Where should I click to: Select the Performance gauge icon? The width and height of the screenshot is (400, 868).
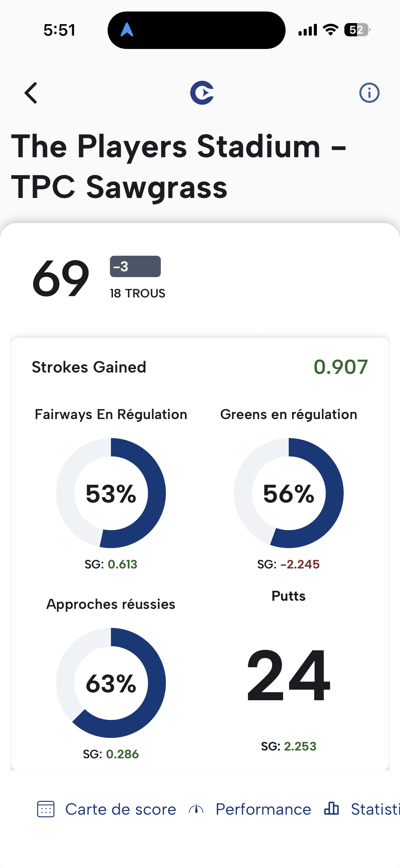(197, 809)
